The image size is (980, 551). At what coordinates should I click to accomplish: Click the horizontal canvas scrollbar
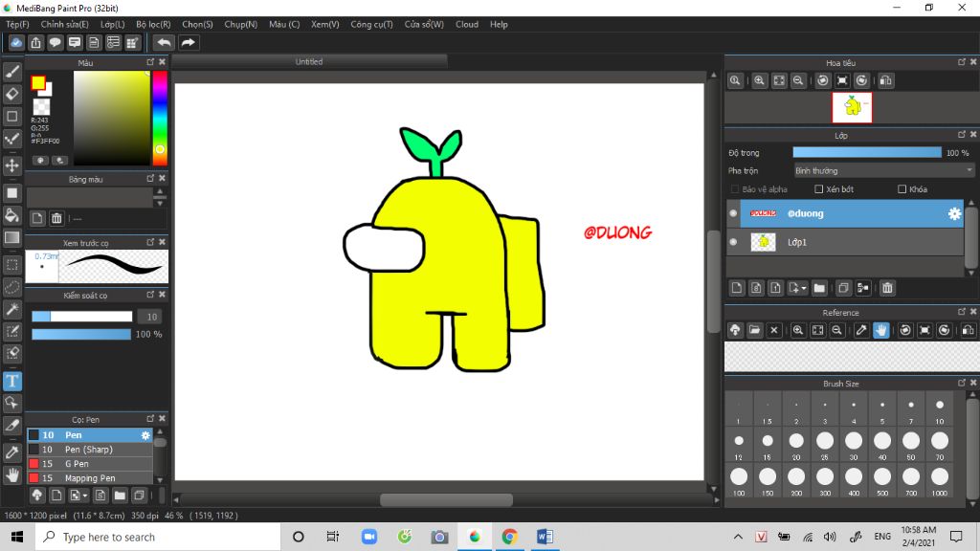[x=446, y=499]
